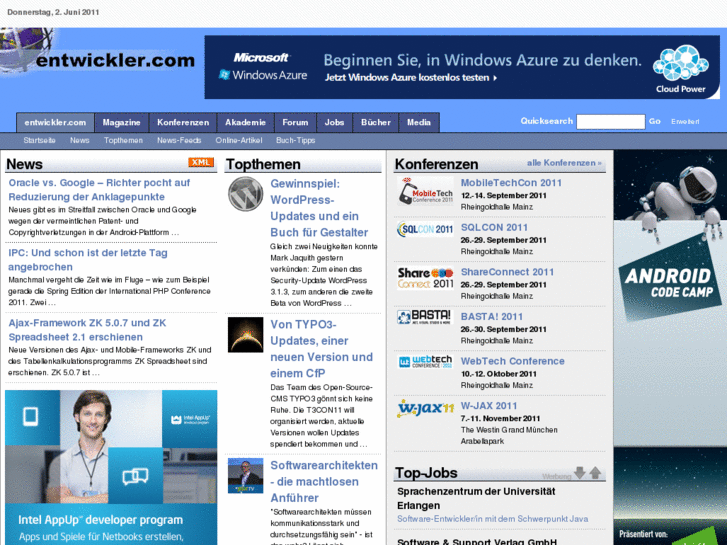Open the Magazine tab
727x545 pixels.
121,122
